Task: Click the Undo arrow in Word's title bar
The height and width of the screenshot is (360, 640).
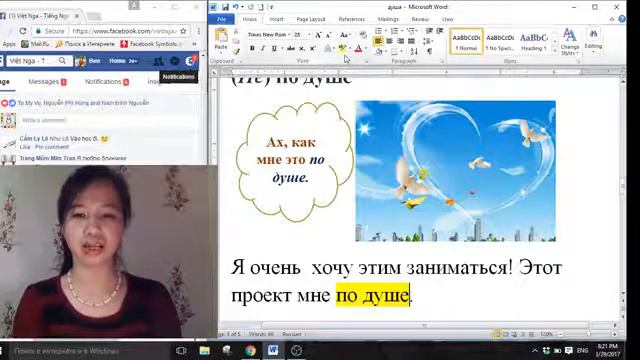Action: (x=236, y=7)
